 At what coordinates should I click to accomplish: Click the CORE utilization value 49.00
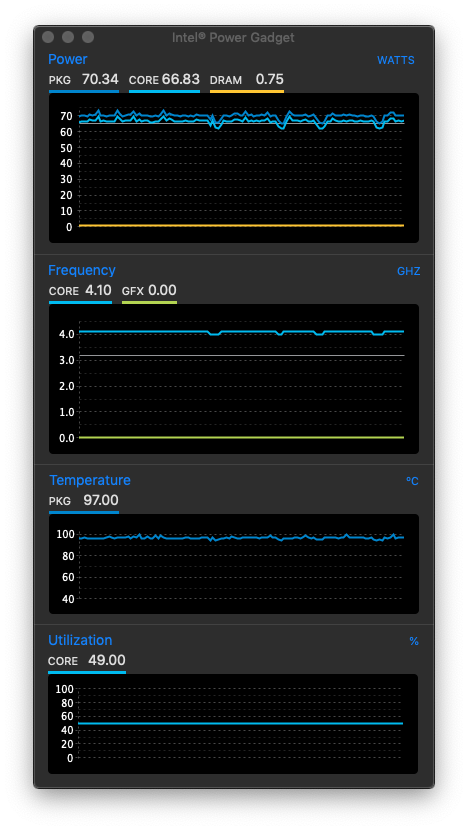(x=108, y=661)
